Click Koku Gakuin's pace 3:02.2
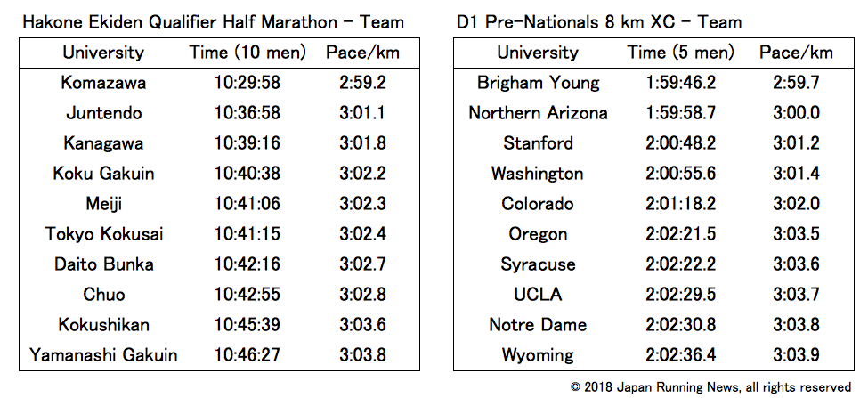This screenshot has height=398, width=868. click(362, 174)
